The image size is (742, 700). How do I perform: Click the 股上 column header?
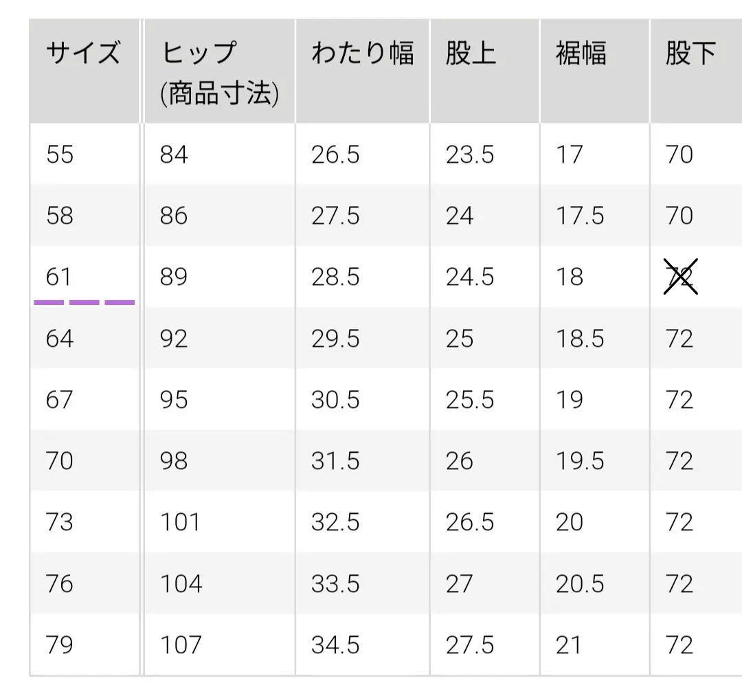(x=471, y=52)
